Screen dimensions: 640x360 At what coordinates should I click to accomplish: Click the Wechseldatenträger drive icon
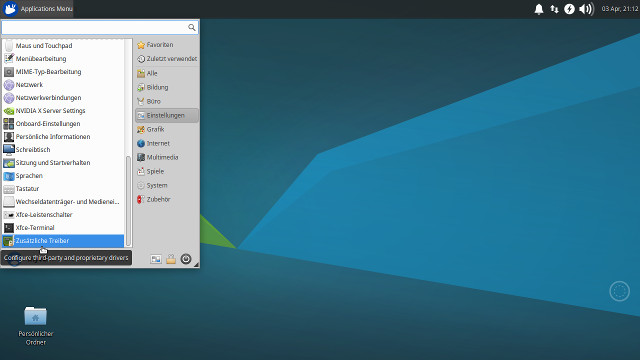(9, 202)
